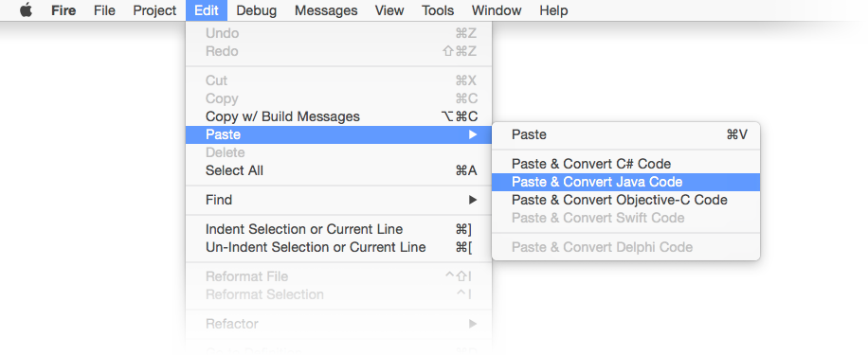The image size is (868, 355).
Task: Open the Debug menu
Action: (256, 10)
